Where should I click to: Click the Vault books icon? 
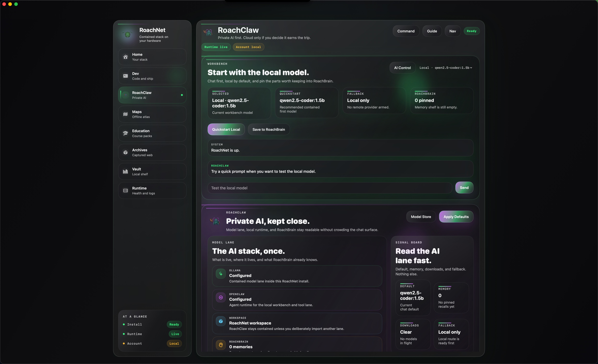pos(125,172)
